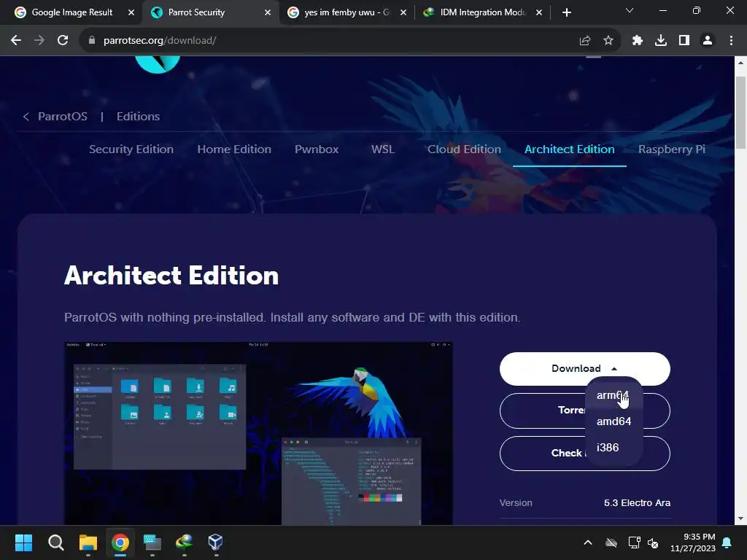Open tab search chevron in title bar
The image size is (747, 560).
[630, 10]
